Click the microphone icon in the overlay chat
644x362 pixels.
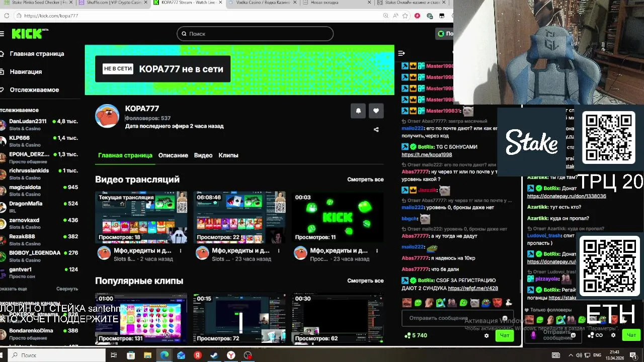coord(533,335)
